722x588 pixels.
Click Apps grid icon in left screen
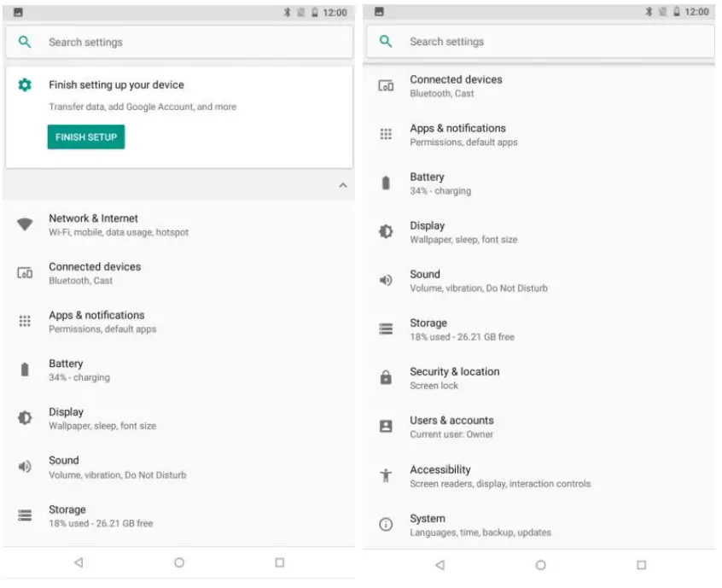(x=25, y=321)
